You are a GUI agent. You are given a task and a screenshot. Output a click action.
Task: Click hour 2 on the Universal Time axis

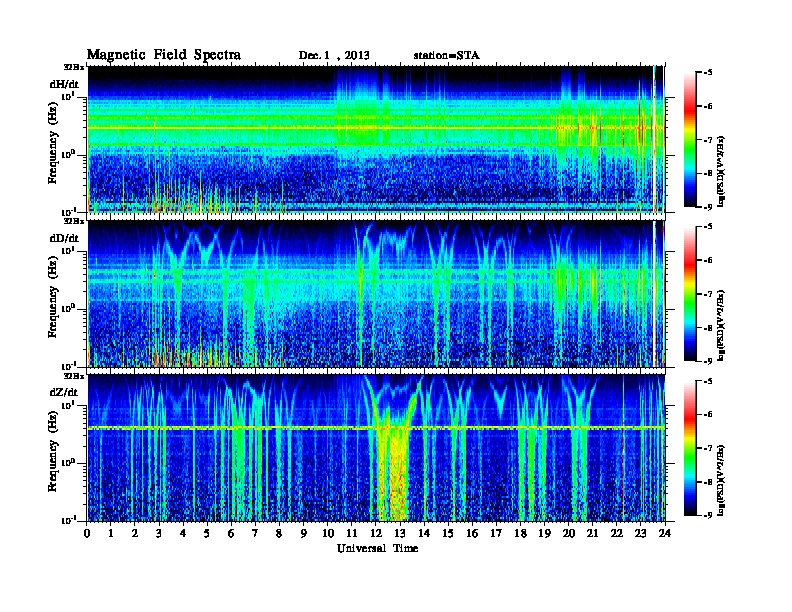coord(135,533)
